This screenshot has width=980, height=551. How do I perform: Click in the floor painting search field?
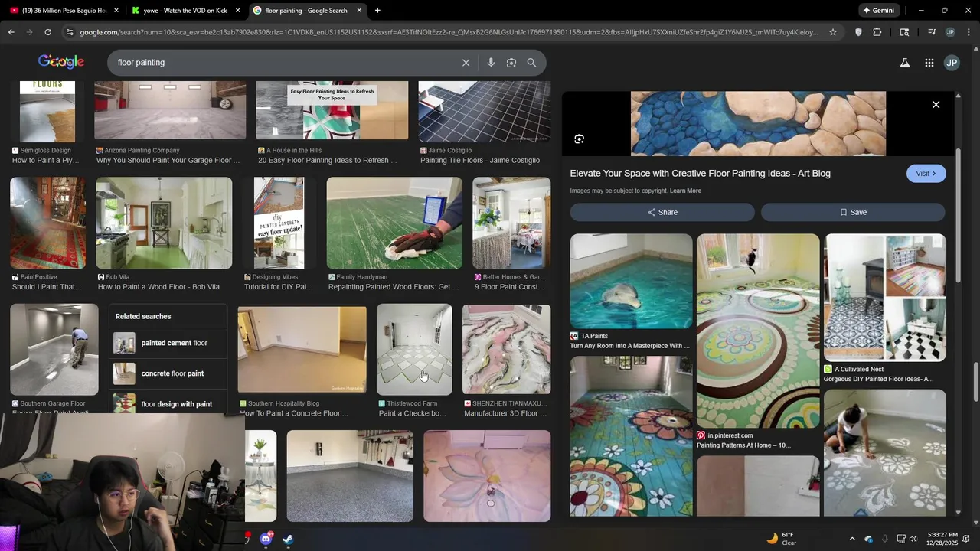(283, 63)
